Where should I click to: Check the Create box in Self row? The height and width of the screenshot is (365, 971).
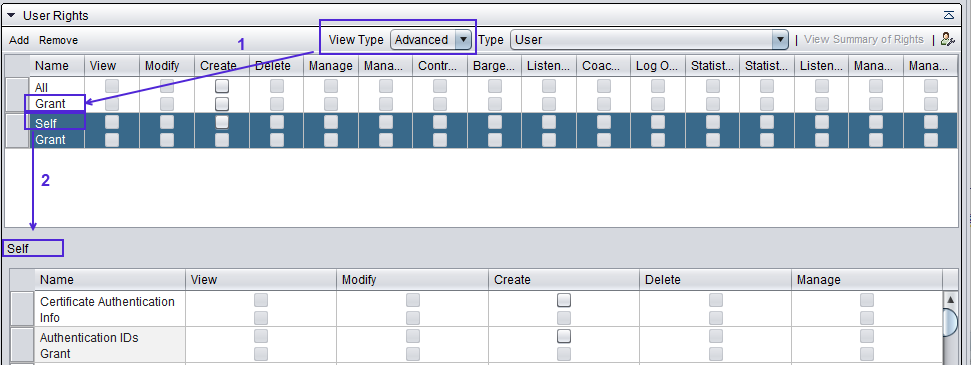[x=222, y=122]
